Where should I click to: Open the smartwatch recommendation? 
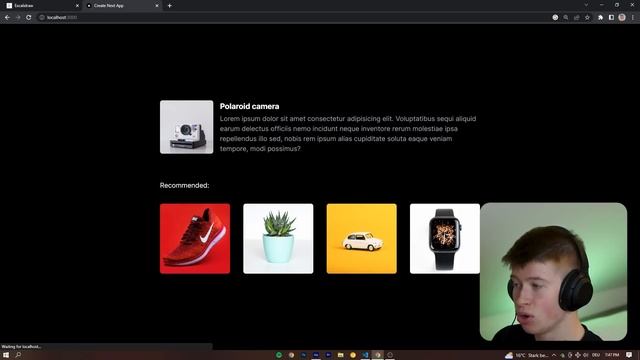point(445,239)
